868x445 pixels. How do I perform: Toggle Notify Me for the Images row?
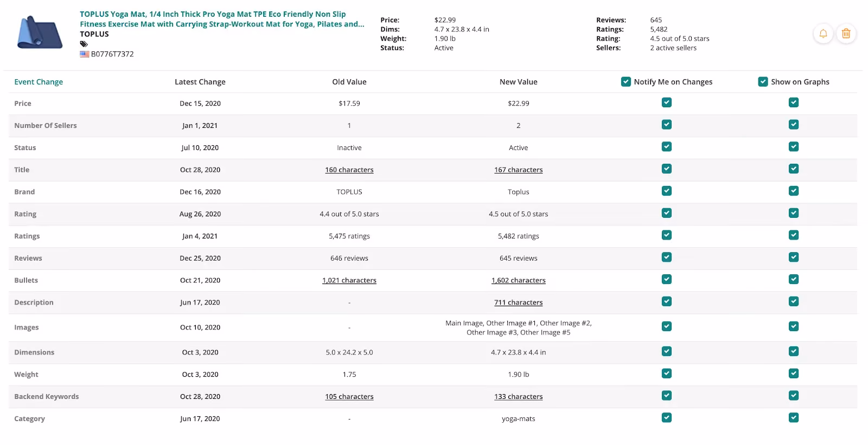point(667,326)
